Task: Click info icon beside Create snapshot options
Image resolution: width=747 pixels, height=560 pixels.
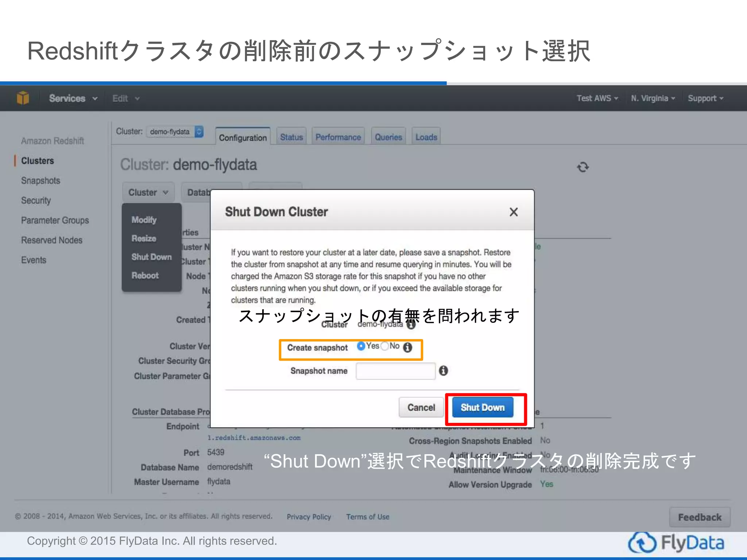Action: point(408,347)
